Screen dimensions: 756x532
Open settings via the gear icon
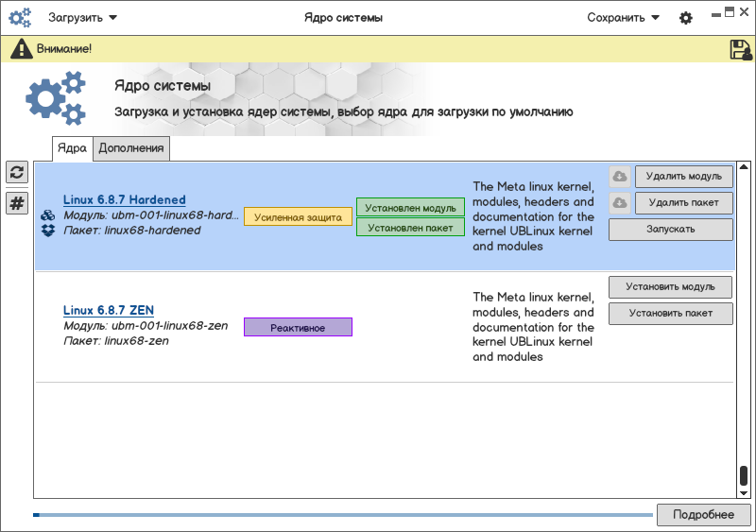686,18
